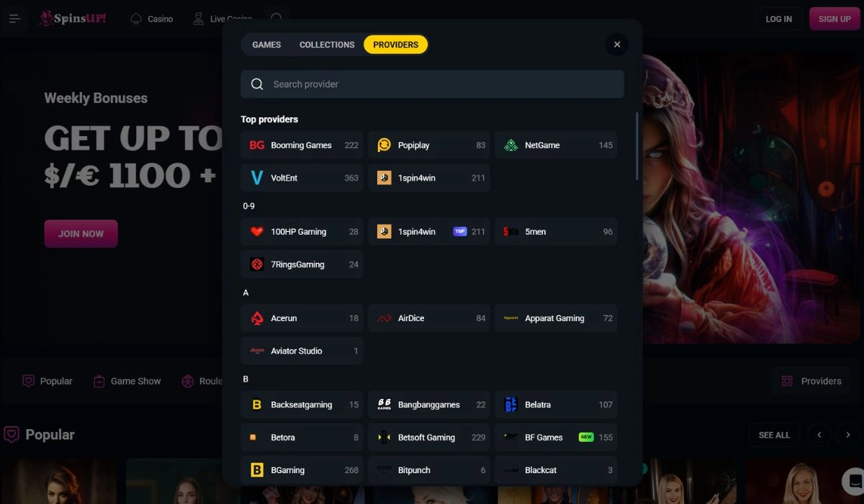Click the SEE ALL button

pyautogui.click(x=774, y=435)
